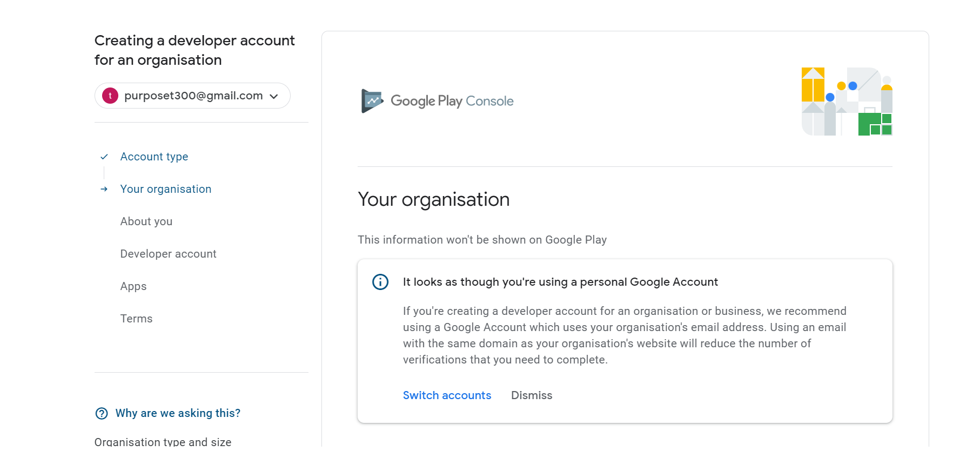Screen dimensions: 980x458
Task: Open the Apps step
Action: pyautogui.click(x=133, y=286)
